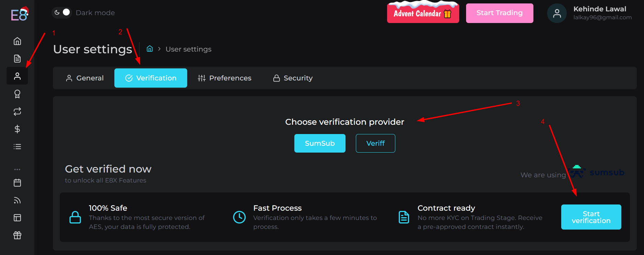Click the Start Trading button
The height and width of the screenshot is (255, 644).
500,13
